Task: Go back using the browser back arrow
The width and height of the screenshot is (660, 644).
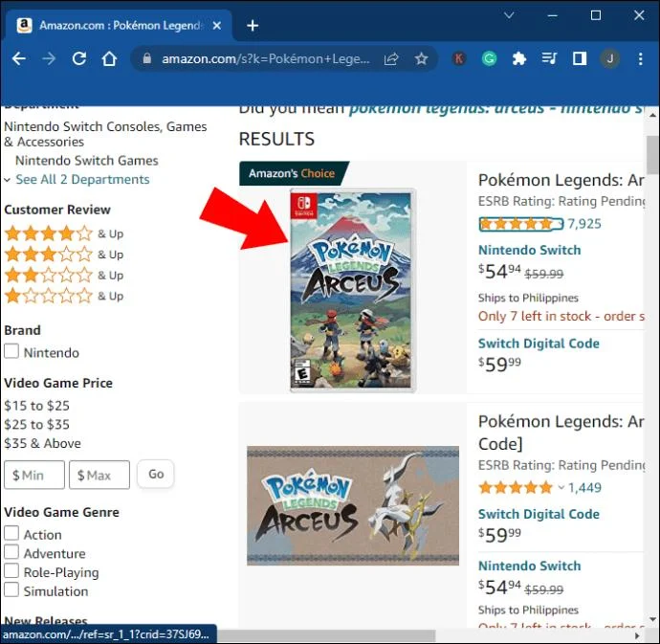Action: 19,58
